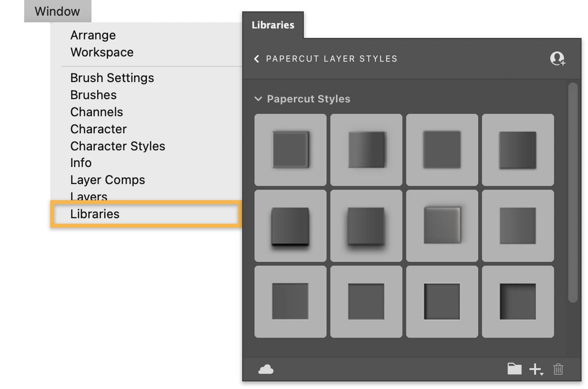
Task: Open the new library folder icon
Action: pos(514,369)
